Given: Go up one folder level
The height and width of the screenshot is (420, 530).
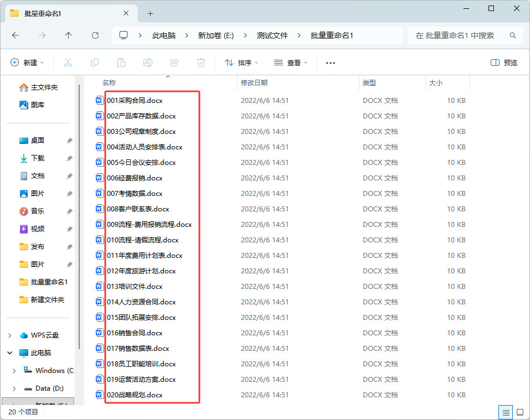Looking at the screenshot, I should [68, 35].
